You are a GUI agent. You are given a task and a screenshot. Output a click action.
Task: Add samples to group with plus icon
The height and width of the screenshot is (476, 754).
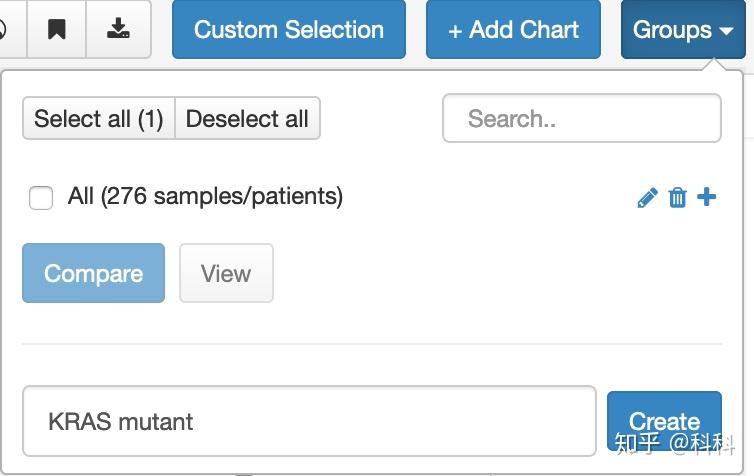coord(706,197)
